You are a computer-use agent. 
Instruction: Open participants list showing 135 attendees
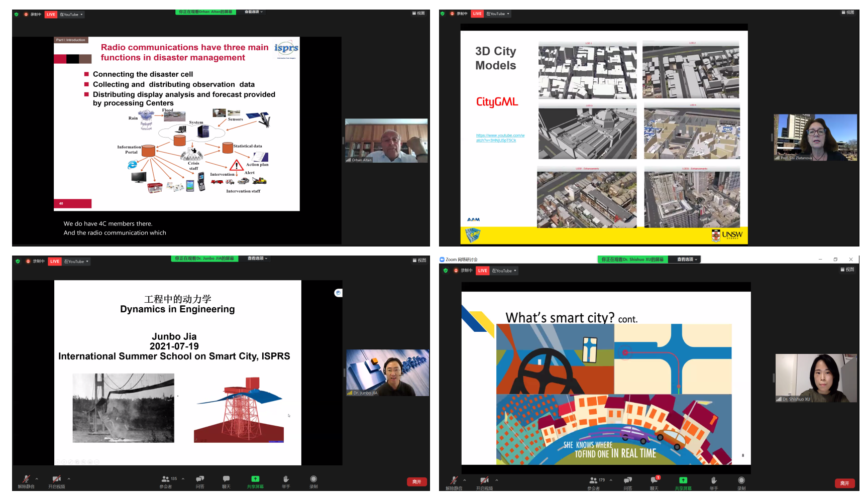pyautogui.click(x=166, y=481)
